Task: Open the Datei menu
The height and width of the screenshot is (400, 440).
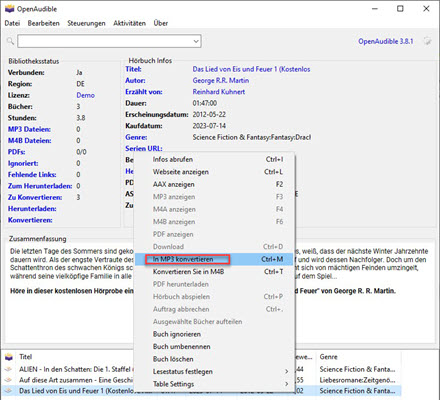Action: pyautogui.click(x=12, y=23)
